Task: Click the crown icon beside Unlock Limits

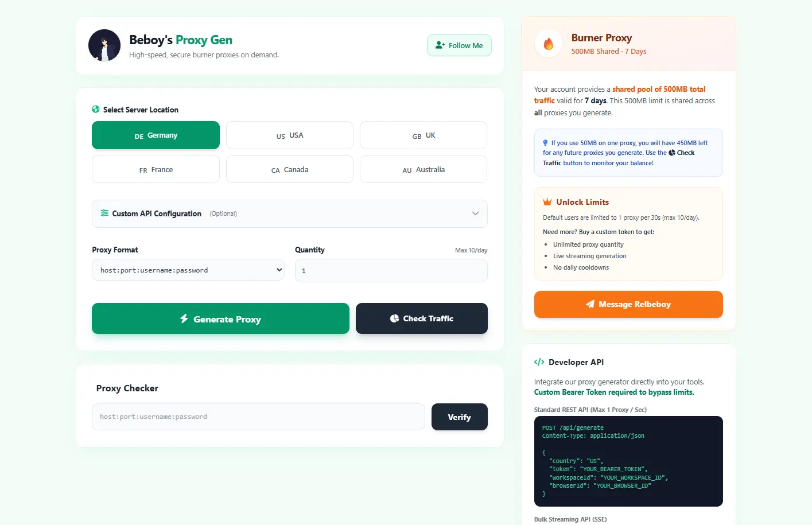Action: click(x=547, y=202)
